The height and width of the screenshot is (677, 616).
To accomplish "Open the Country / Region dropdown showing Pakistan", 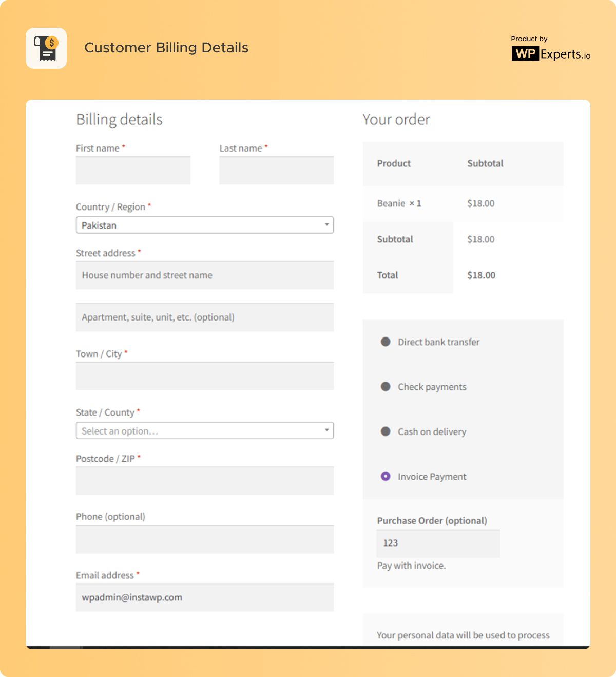I will click(205, 225).
